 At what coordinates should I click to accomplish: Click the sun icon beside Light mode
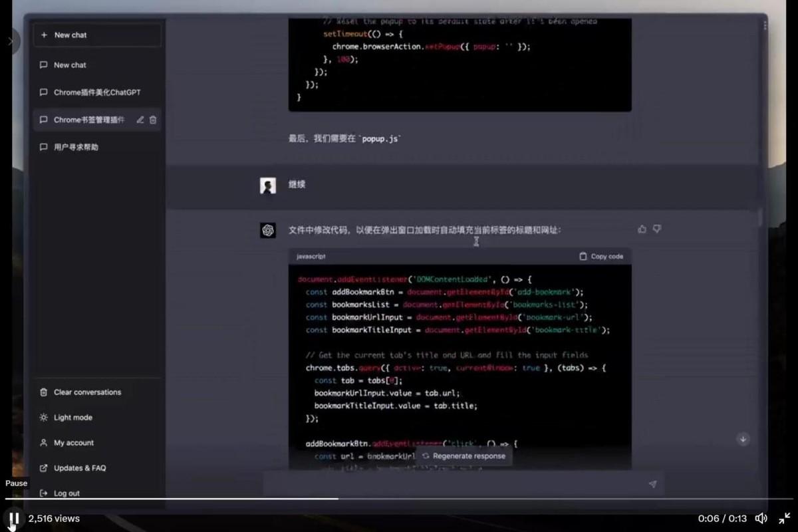click(x=43, y=418)
